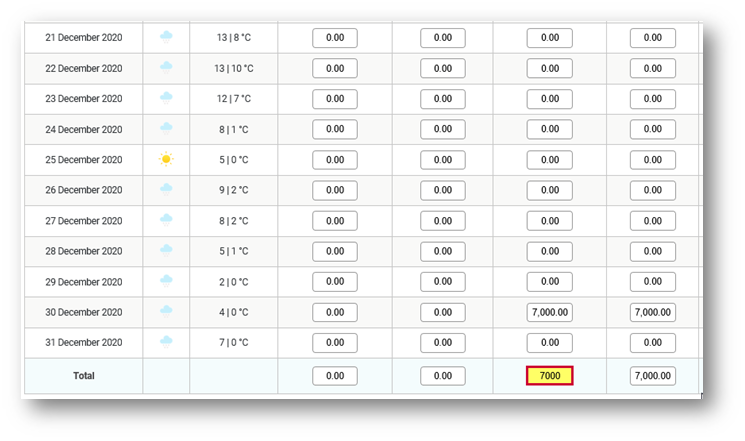Screen dimensions: 745x441
Task: Select the highlighted yellow 7000 total field
Action: (x=550, y=375)
